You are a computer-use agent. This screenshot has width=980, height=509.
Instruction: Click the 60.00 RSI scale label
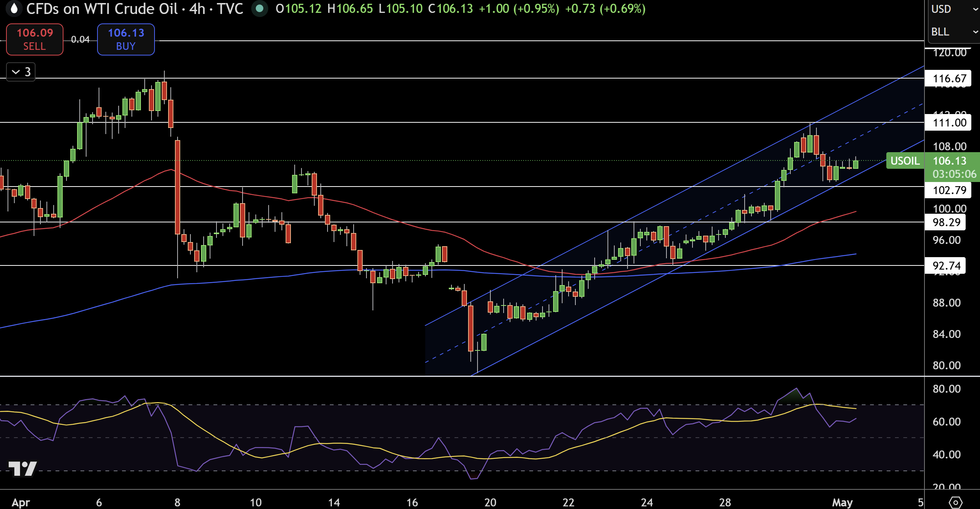[946, 421]
